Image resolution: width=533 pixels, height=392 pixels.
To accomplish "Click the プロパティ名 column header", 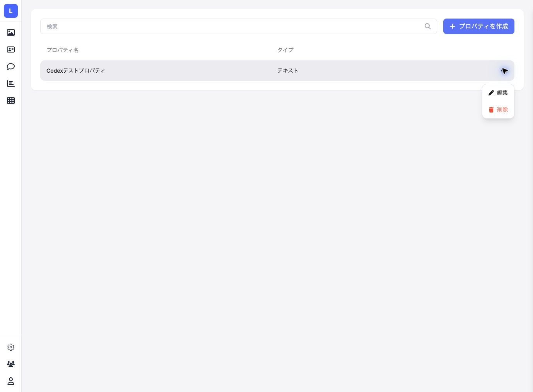I will coord(63,50).
